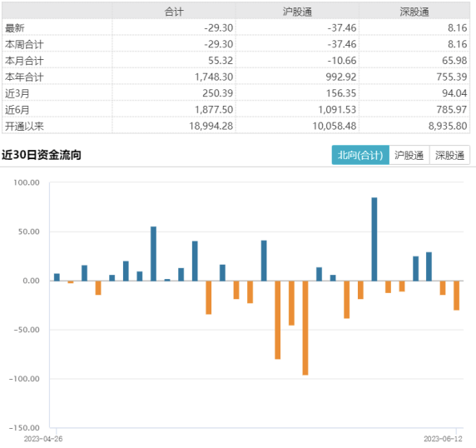Select the 近6月 row label

(x=17, y=110)
